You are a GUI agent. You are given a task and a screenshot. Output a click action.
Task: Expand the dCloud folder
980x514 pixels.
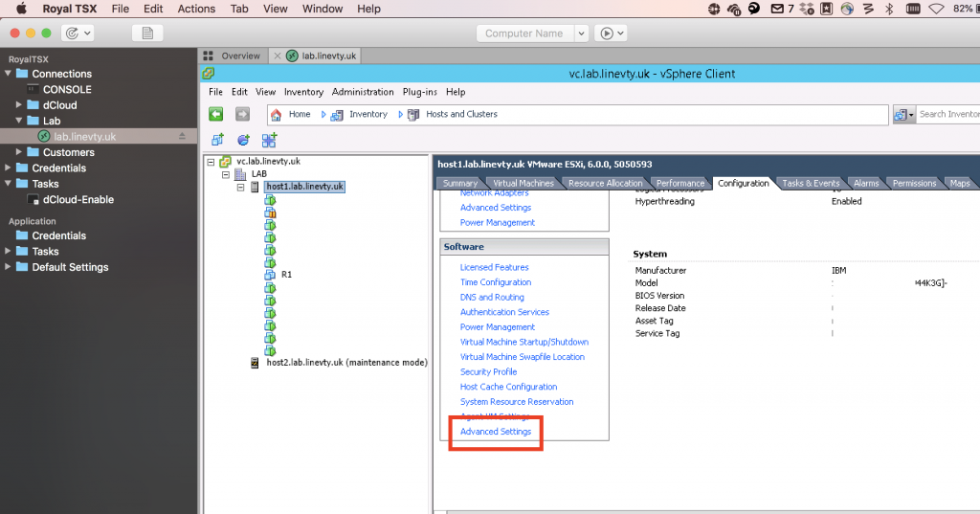pyautogui.click(x=19, y=104)
